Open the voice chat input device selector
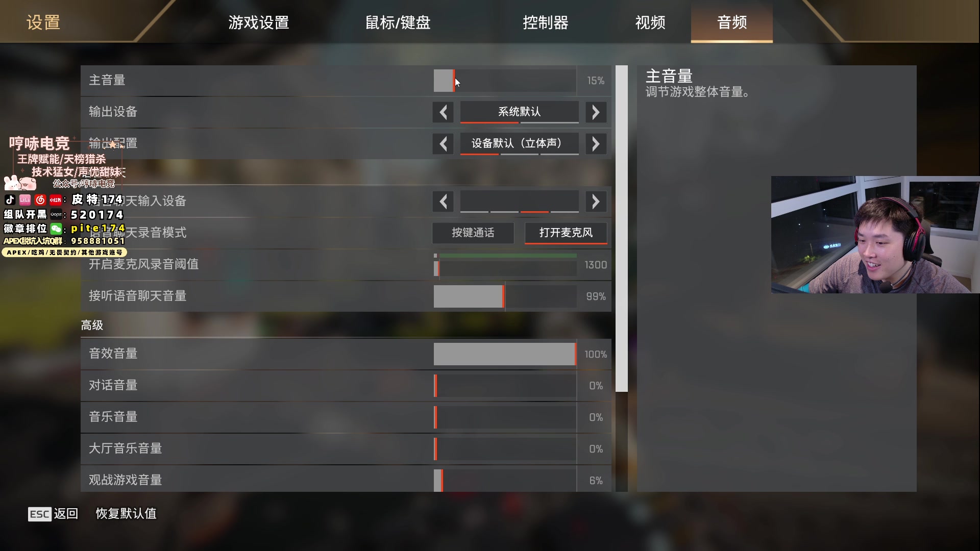 click(519, 202)
